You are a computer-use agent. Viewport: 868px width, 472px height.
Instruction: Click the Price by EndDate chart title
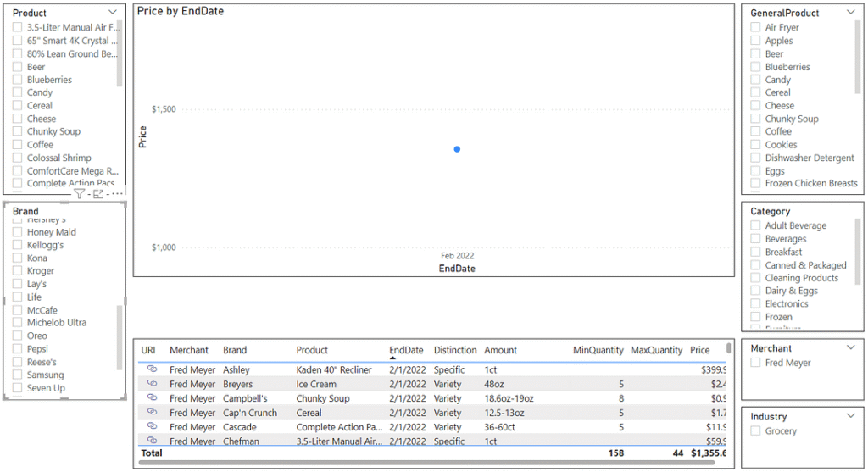pyautogui.click(x=181, y=11)
